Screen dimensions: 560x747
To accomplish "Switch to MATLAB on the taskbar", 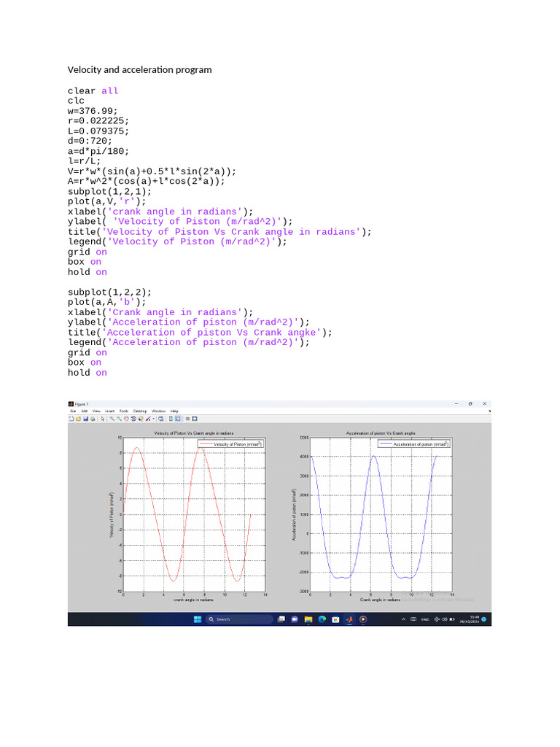I will (x=349, y=619).
